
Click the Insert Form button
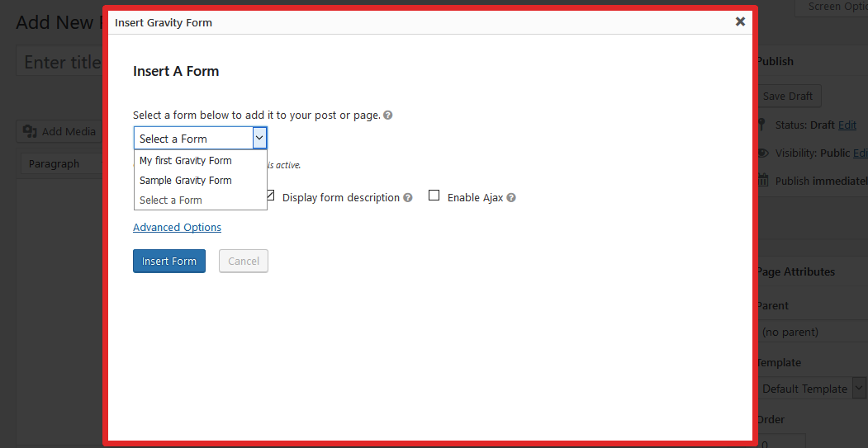pyautogui.click(x=169, y=261)
